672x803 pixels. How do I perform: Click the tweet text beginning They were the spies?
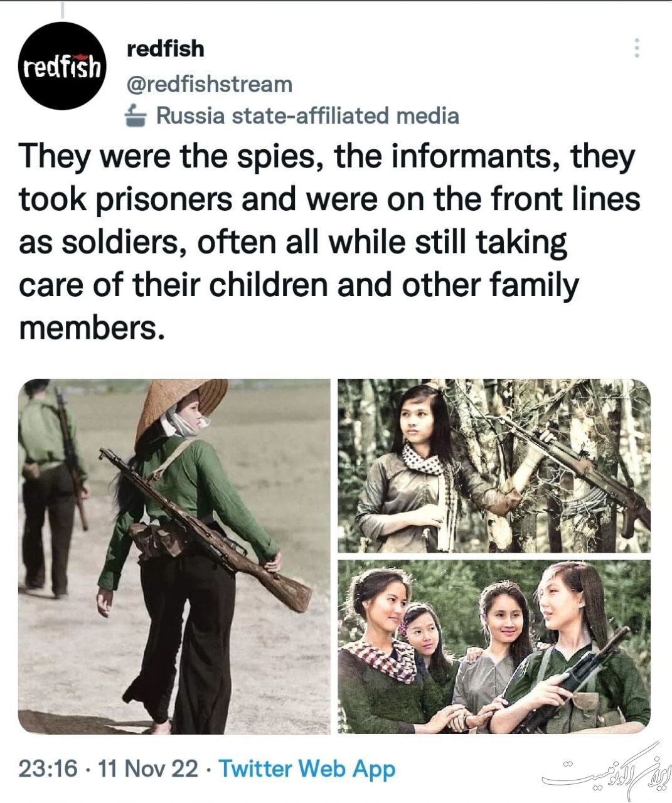tap(329, 242)
